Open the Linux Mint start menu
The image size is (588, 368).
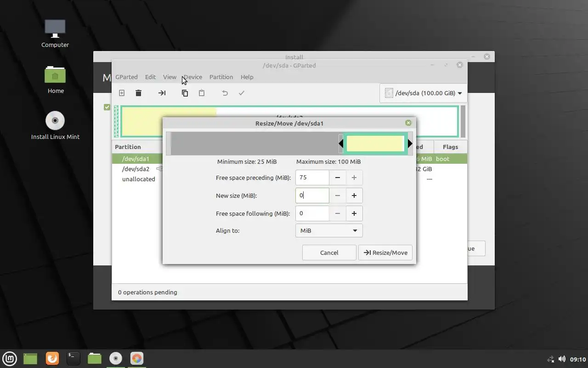coord(10,358)
